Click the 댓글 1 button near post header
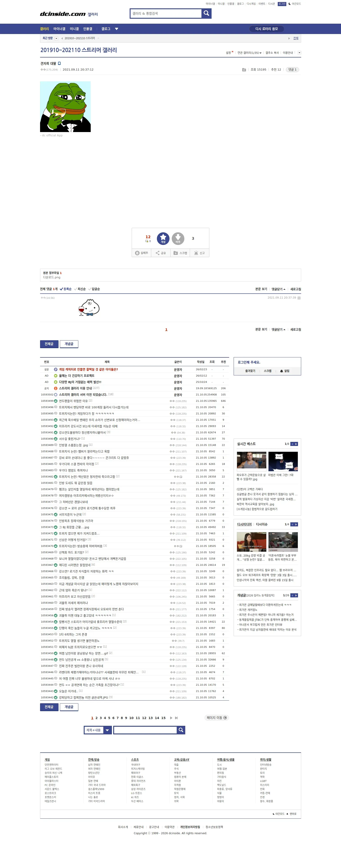The height and width of the screenshot is (868, 341). click(292, 70)
